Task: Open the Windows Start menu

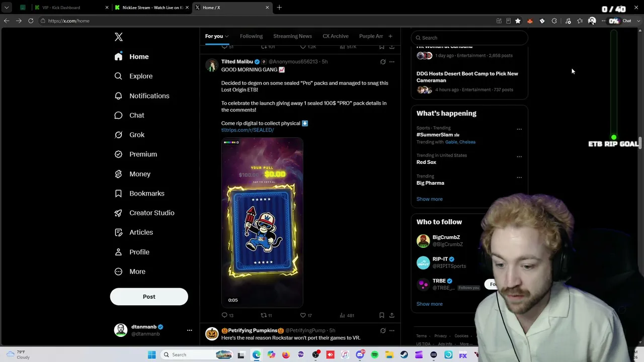Action: coord(151,355)
